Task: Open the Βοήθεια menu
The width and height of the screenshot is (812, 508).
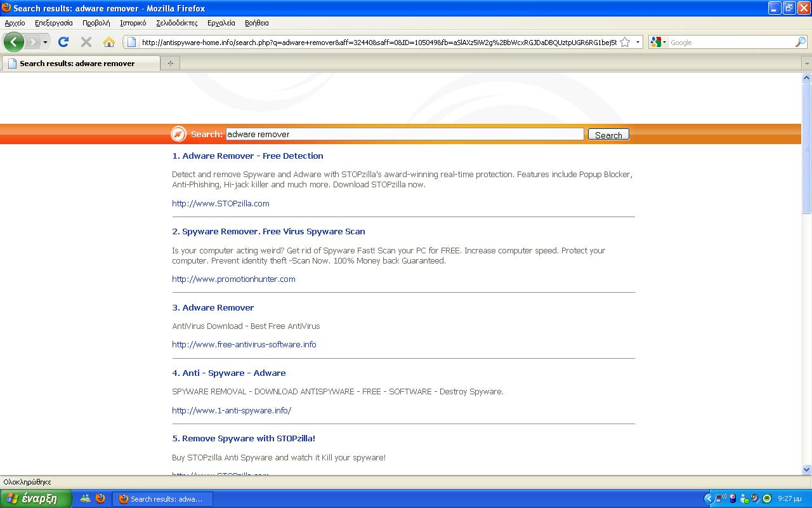Action: [257, 23]
